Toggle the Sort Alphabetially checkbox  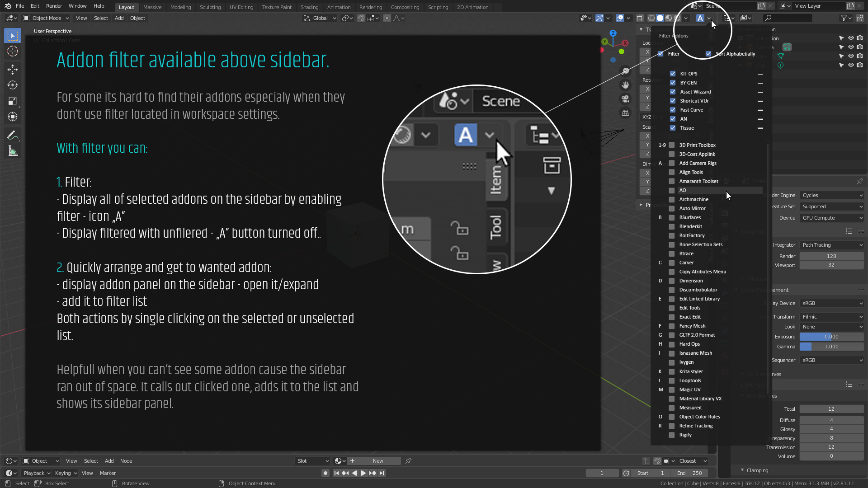(x=708, y=54)
